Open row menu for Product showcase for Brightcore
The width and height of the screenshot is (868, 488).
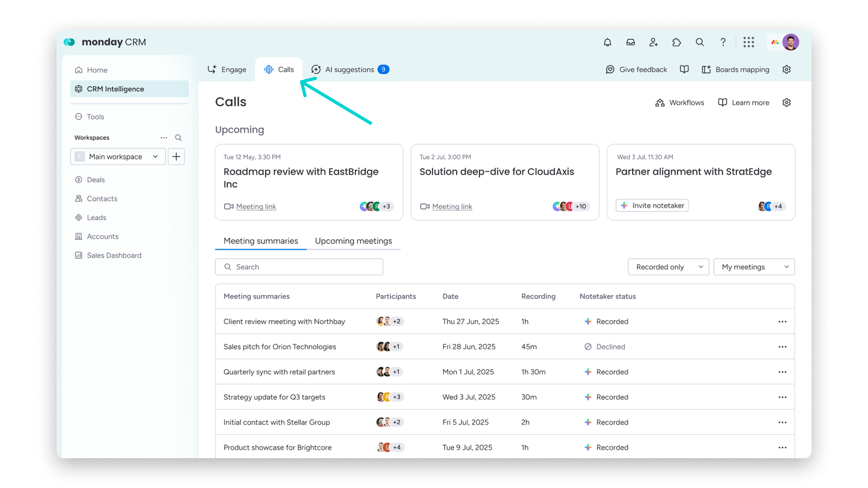pos(783,447)
